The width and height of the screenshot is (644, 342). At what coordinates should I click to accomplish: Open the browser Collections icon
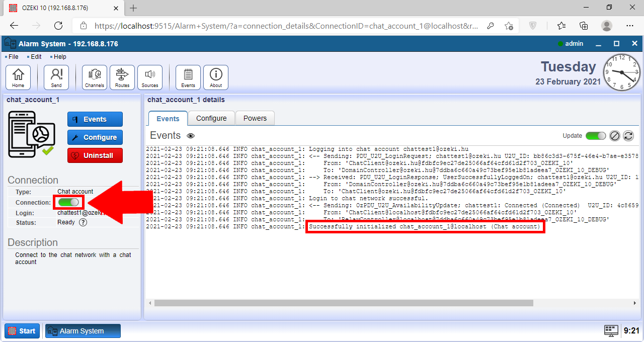tap(584, 26)
